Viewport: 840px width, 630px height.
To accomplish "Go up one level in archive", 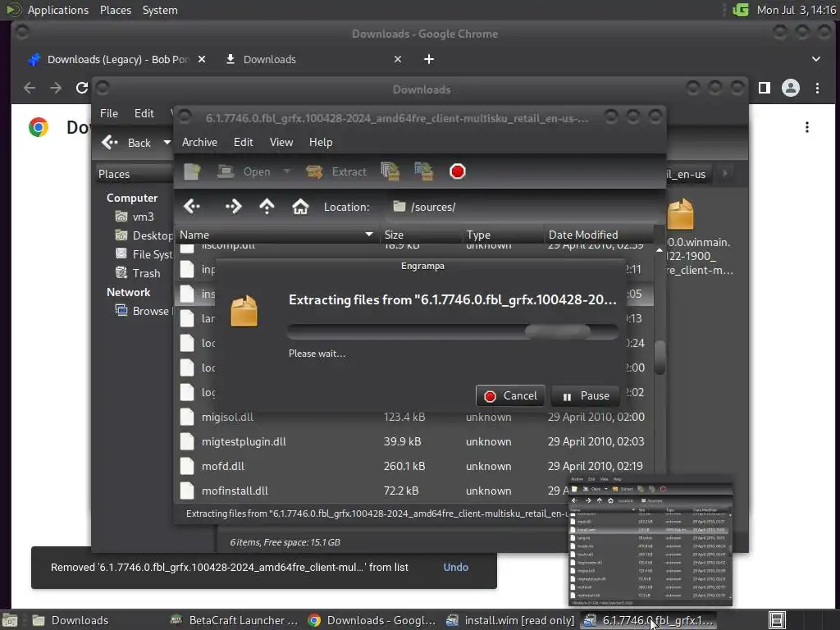I will pyautogui.click(x=267, y=207).
